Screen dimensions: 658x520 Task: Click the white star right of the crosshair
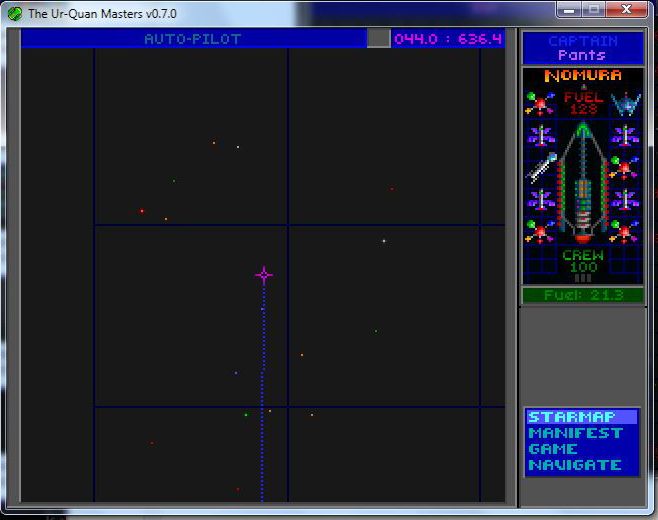tap(384, 241)
